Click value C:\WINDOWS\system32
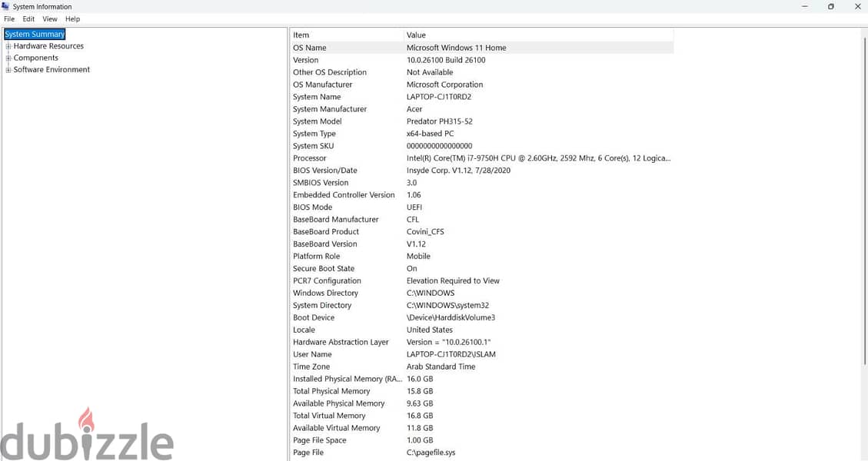The width and height of the screenshot is (868, 461). coord(448,306)
